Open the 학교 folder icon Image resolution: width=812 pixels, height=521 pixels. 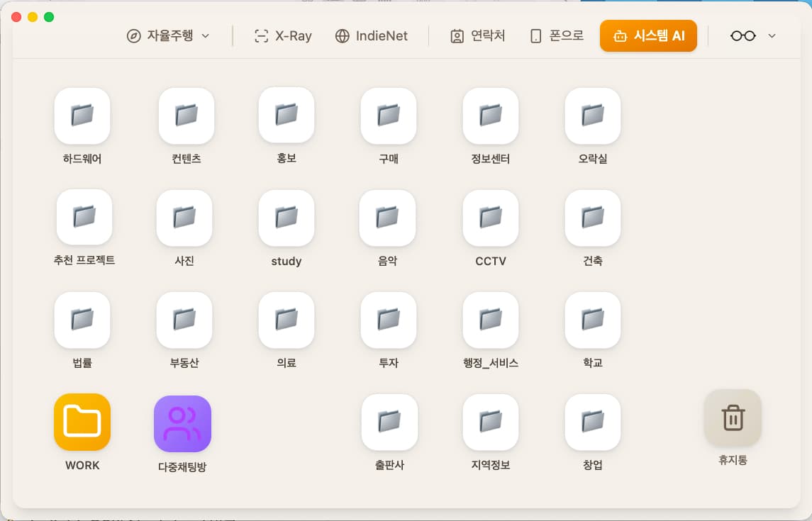tap(592, 320)
